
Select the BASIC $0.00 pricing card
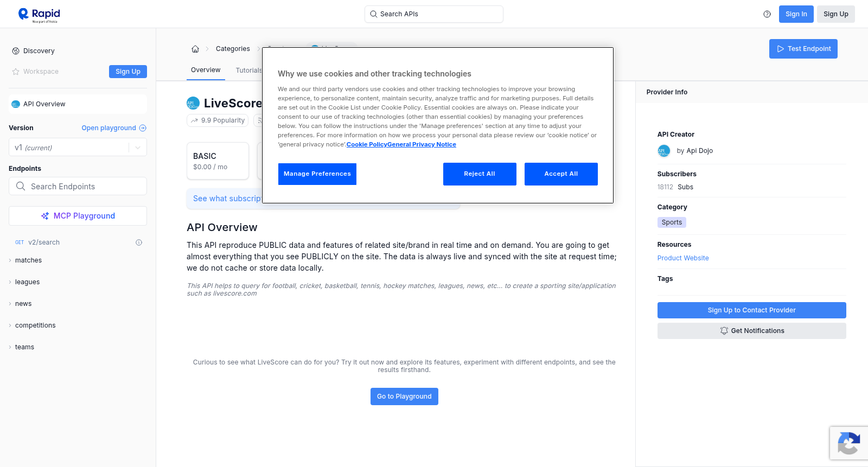218,161
